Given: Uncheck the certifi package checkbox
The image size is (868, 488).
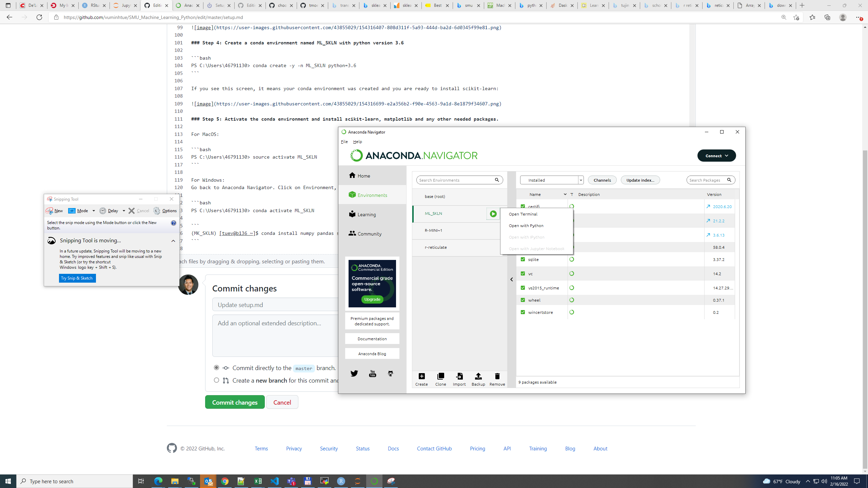Looking at the screenshot, I should (522, 206).
